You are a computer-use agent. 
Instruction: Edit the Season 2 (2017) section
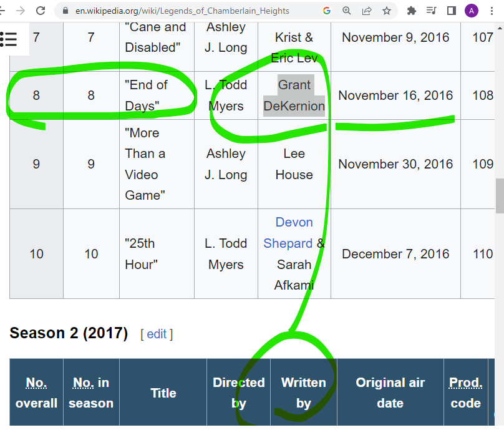coord(157,334)
